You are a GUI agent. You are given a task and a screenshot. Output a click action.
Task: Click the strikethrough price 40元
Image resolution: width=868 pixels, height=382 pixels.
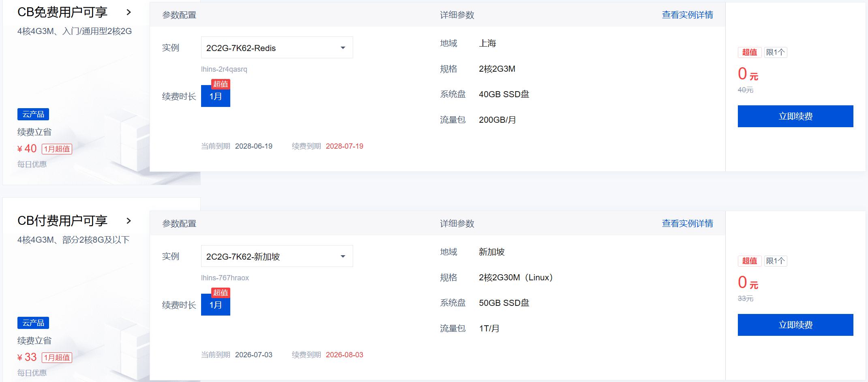tap(746, 90)
